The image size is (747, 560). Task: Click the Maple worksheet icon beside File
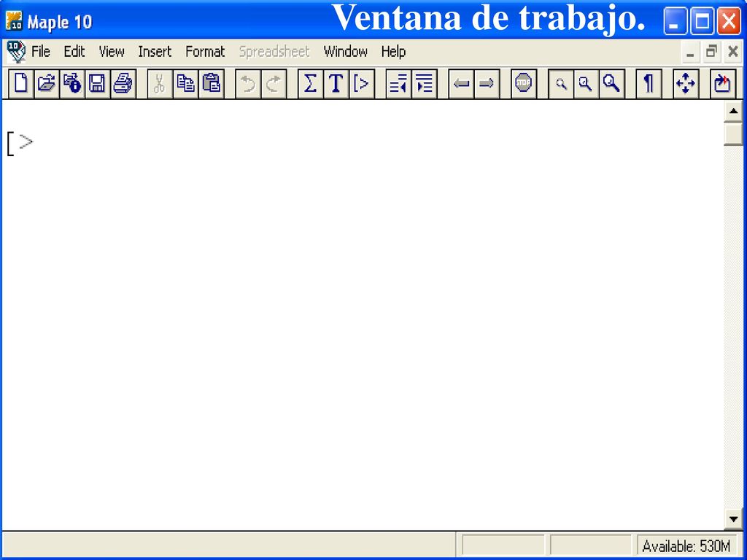(16, 52)
